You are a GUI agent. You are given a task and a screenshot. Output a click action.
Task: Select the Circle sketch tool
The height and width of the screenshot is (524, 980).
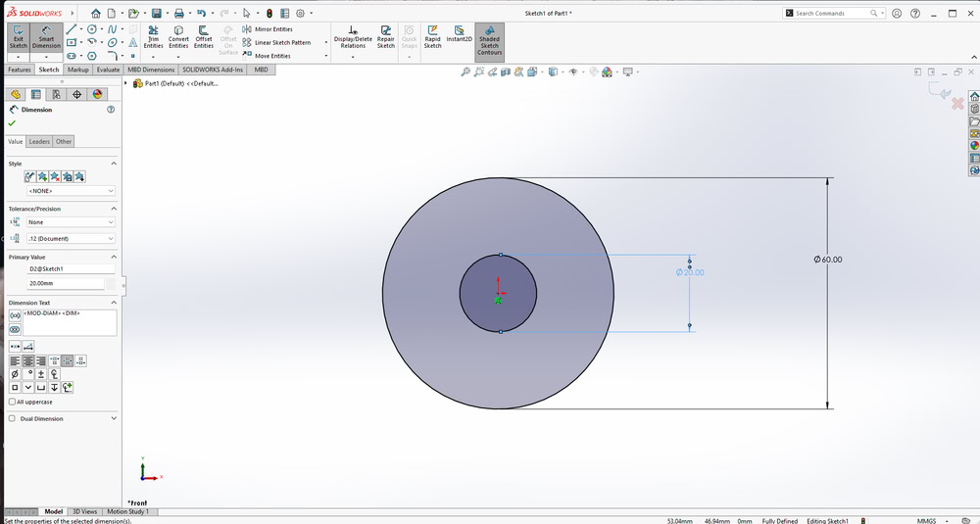(x=92, y=28)
